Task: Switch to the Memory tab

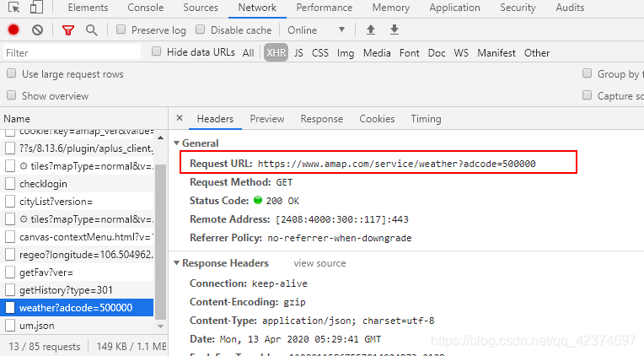Action: pos(391,8)
